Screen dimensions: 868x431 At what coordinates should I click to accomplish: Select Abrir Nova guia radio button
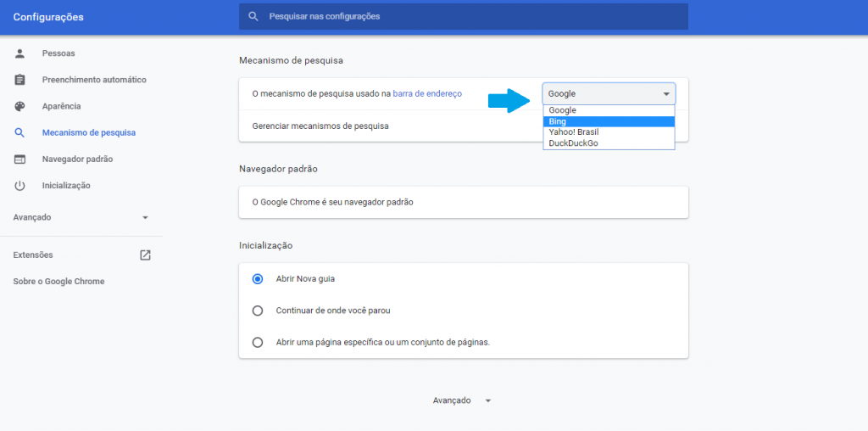pos(258,278)
